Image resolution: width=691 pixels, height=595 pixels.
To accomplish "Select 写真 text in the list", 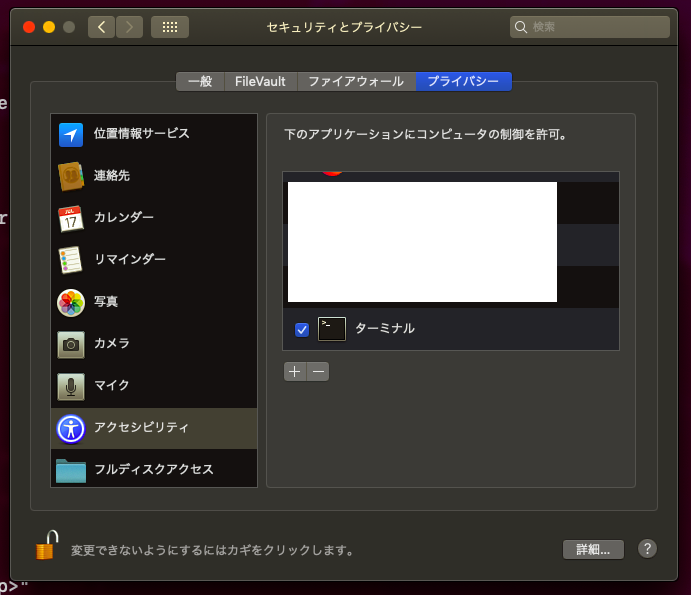I will click(106, 301).
